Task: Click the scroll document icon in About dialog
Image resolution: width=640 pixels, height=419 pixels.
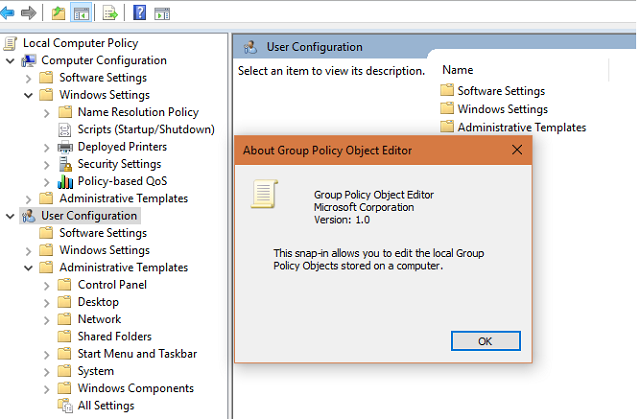Action: pyautogui.click(x=264, y=193)
